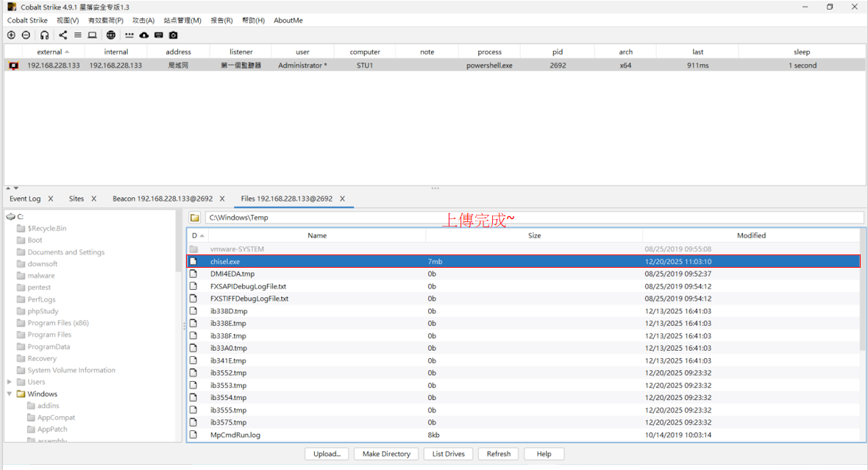Open the 视图(V) menu
Image resolution: width=868 pixels, height=470 pixels.
68,21
